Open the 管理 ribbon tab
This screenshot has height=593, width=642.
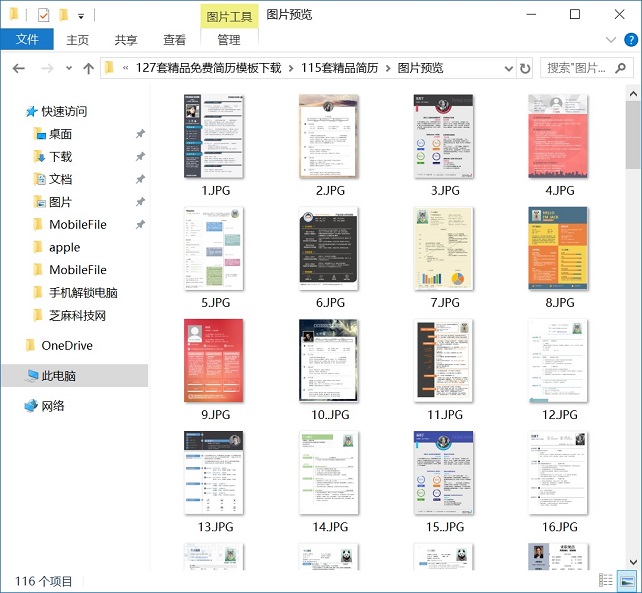click(x=229, y=40)
